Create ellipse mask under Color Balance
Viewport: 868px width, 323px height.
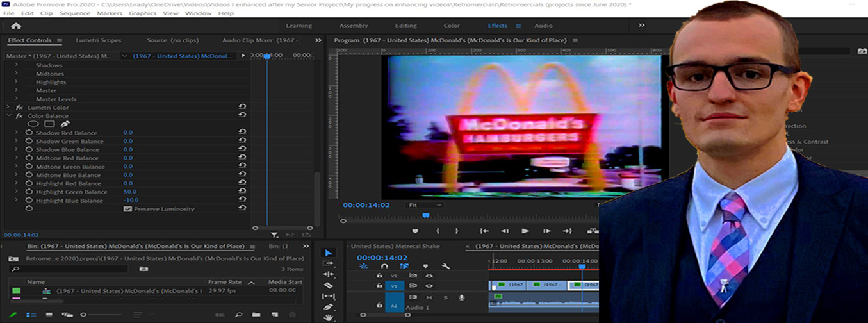[33, 124]
